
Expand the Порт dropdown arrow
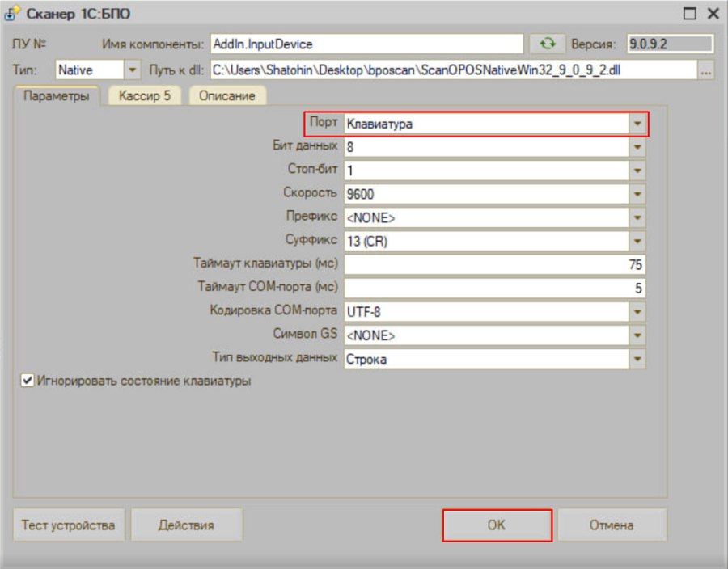pos(637,124)
